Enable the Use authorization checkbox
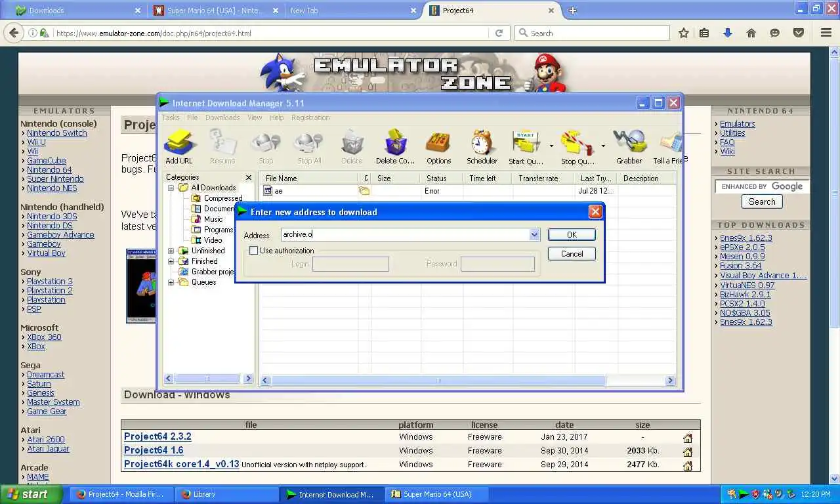Viewport: 840px width, 504px height. 253,251
